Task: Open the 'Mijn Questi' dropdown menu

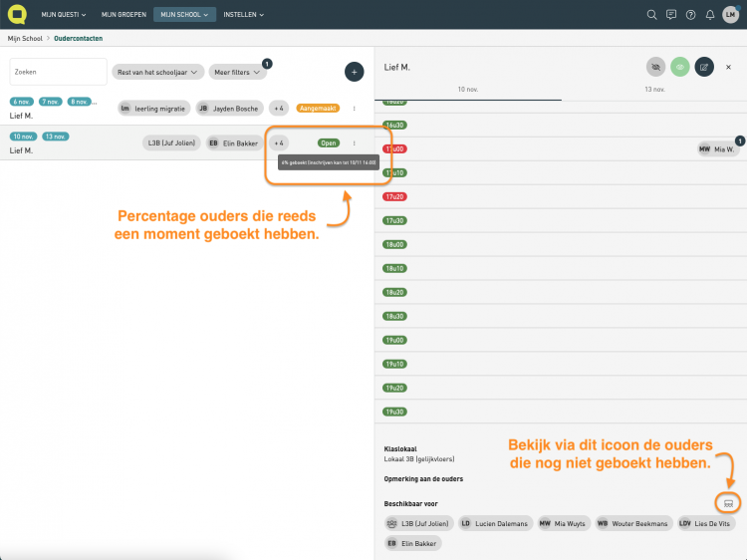Action: [63, 15]
